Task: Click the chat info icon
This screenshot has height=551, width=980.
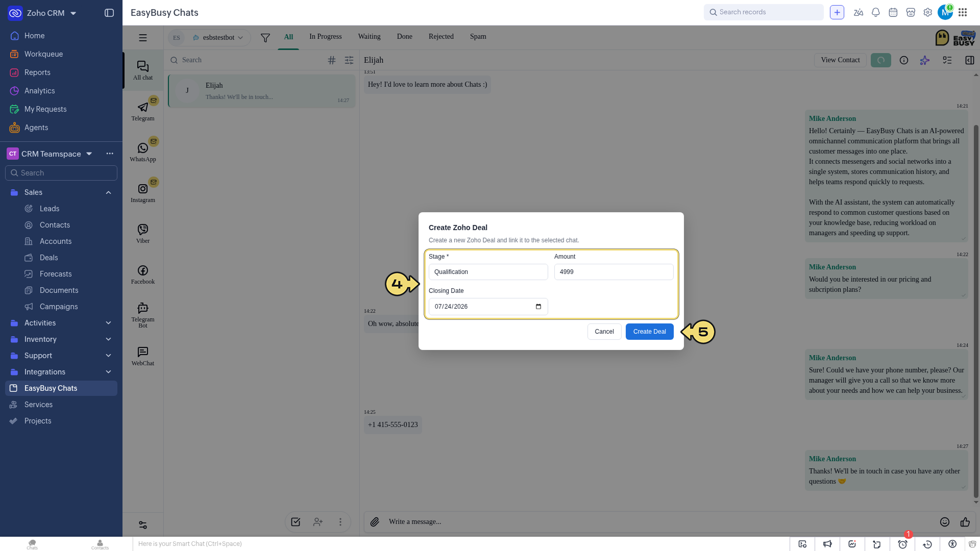Action: [904, 60]
